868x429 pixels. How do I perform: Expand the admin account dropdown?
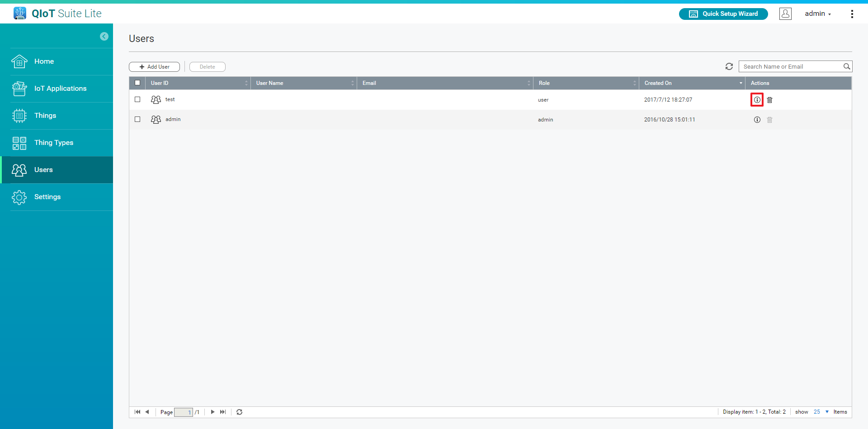pyautogui.click(x=817, y=14)
